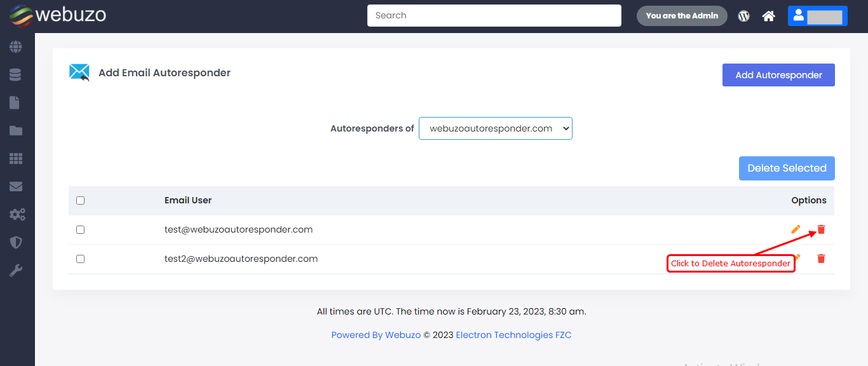The image size is (868, 366).
Task: Go to home via the house icon
Action: [x=769, y=16]
